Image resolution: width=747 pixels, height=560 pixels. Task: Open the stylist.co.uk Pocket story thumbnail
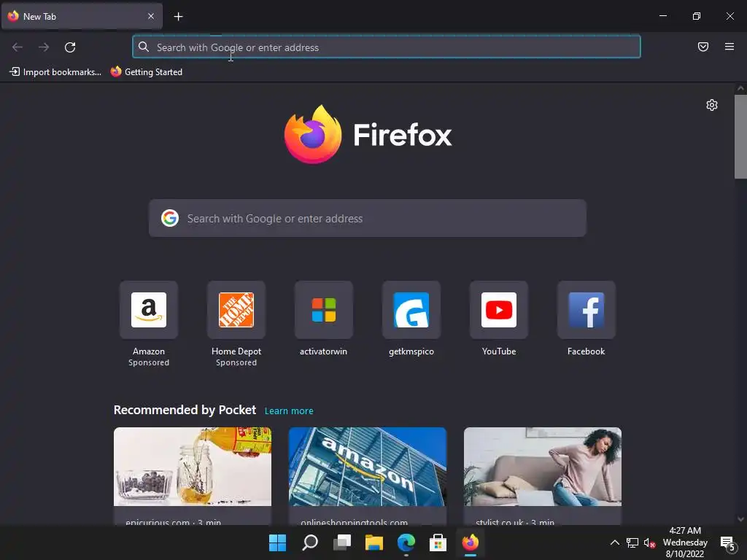click(543, 467)
